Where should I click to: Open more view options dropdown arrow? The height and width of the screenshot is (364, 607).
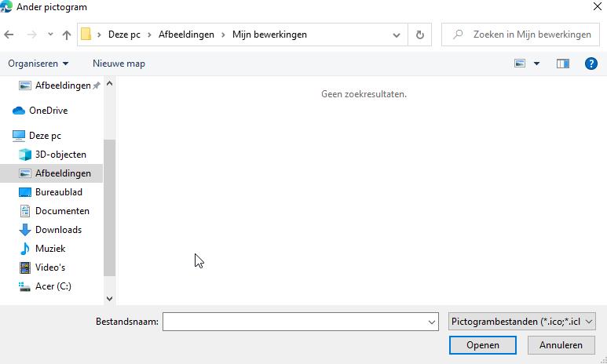[x=536, y=64]
